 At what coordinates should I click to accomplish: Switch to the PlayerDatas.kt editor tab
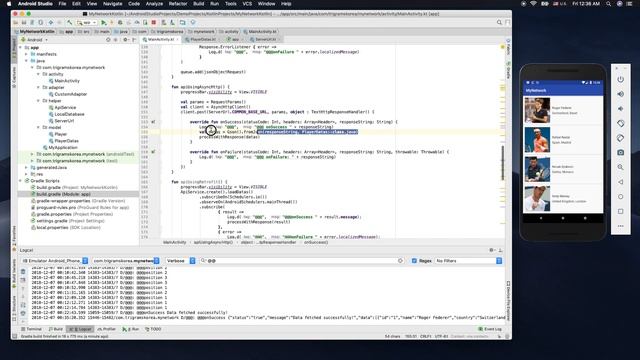coord(202,40)
